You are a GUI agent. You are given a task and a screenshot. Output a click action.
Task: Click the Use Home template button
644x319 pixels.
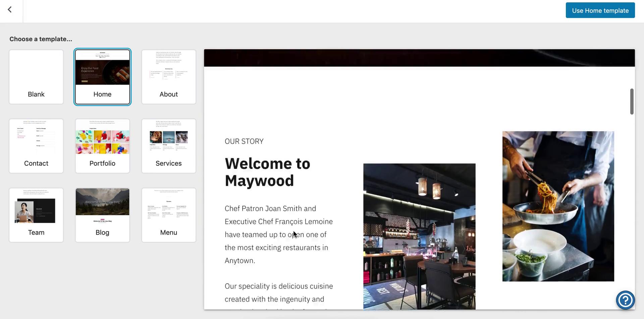(600, 10)
